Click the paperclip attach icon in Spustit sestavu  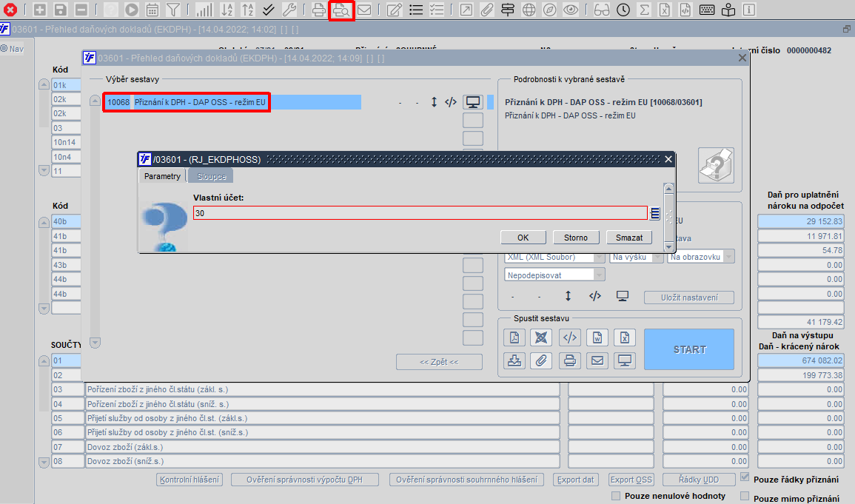(541, 360)
